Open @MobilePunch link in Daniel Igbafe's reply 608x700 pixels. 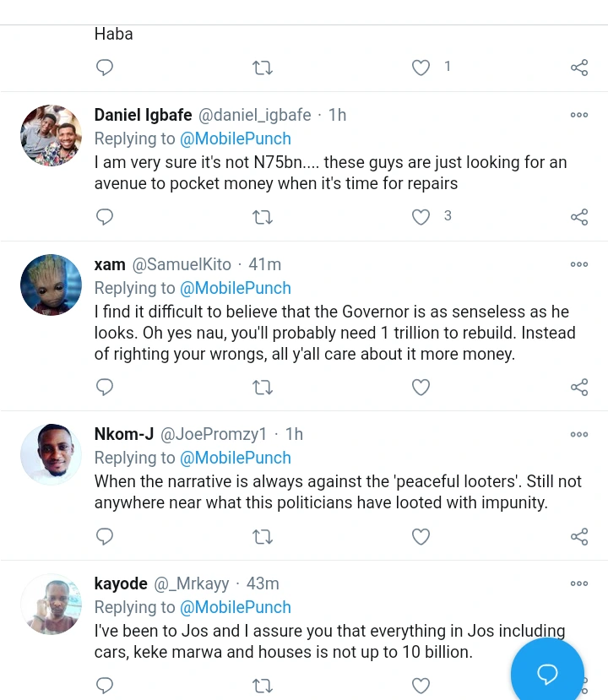click(x=236, y=138)
